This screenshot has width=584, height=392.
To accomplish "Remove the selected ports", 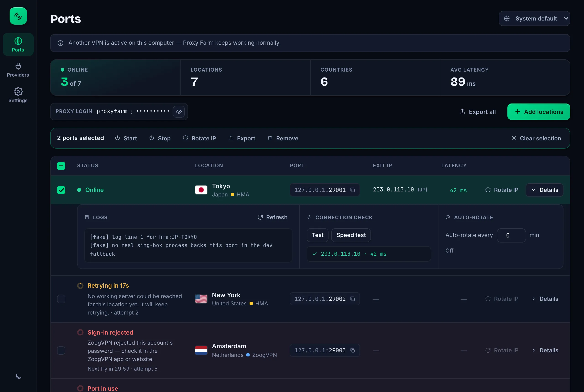I will [x=283, y=138].
